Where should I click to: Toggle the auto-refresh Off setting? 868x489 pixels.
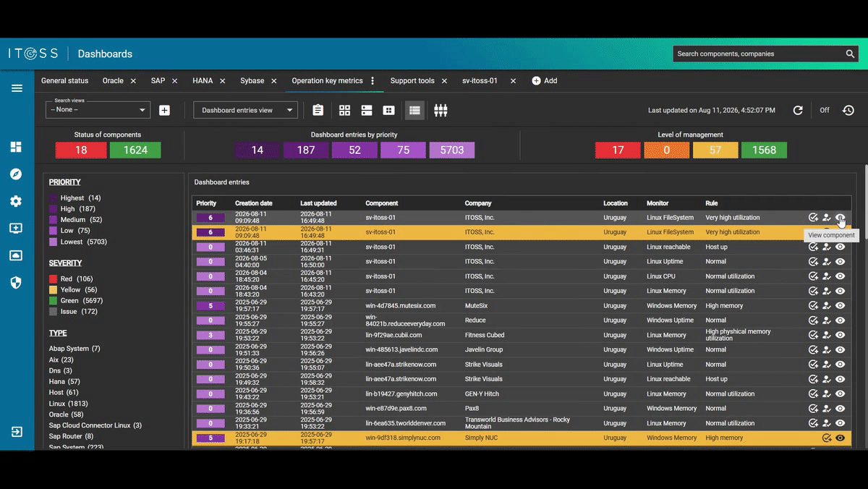pyautogui.click(x=824, y=110)
